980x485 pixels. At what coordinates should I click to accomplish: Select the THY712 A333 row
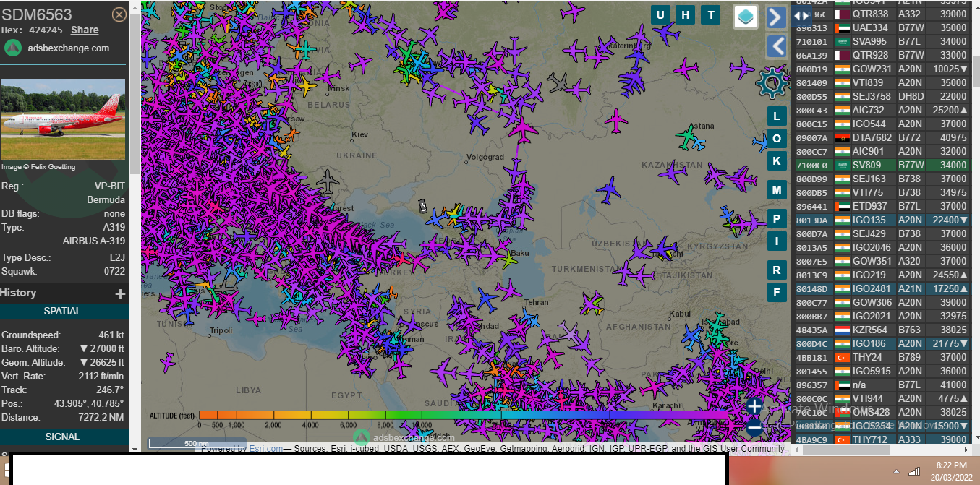coord(882,439)
